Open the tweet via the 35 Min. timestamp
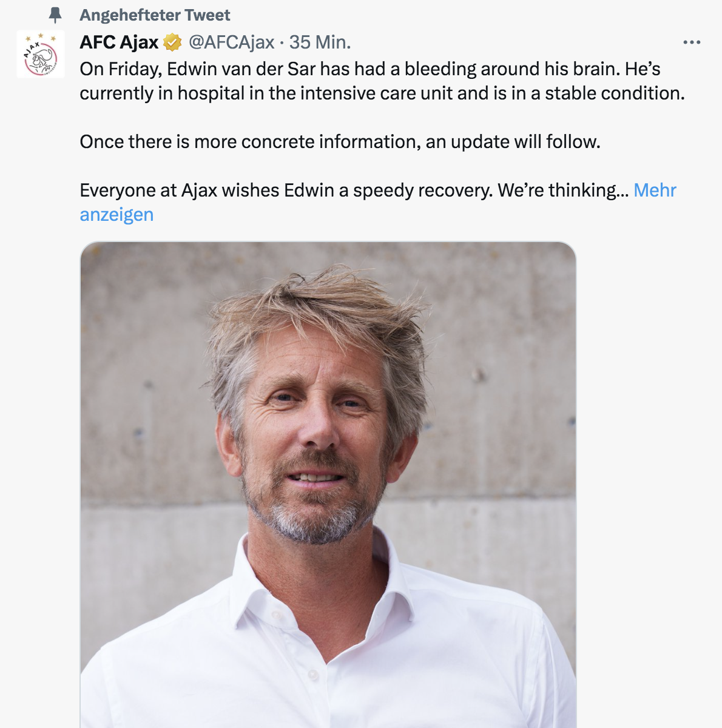This screenshot has width=722, height=728. [x=320, y=42]
